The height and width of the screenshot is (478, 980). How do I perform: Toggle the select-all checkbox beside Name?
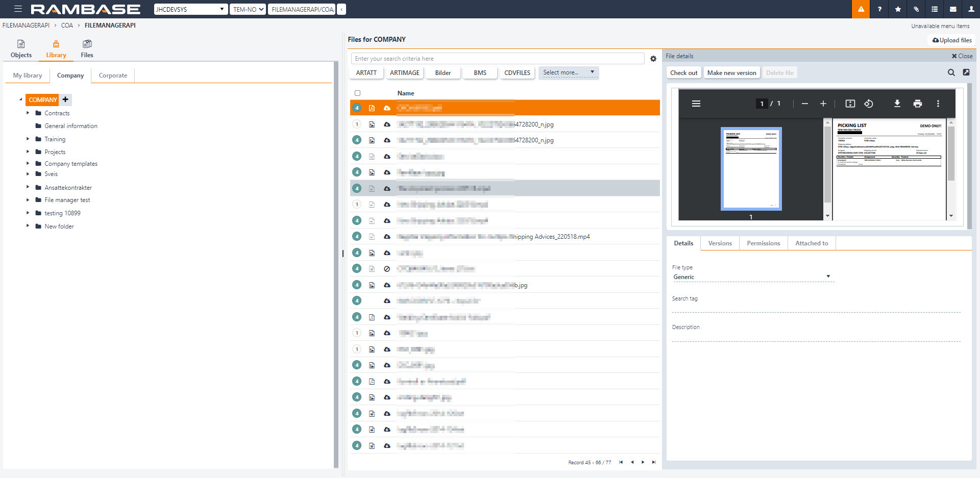tap(357, 93)
